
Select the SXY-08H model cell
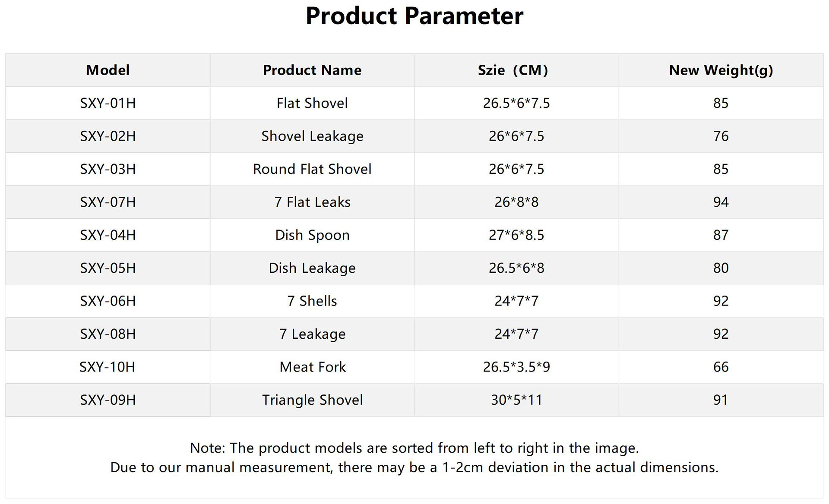108,334
